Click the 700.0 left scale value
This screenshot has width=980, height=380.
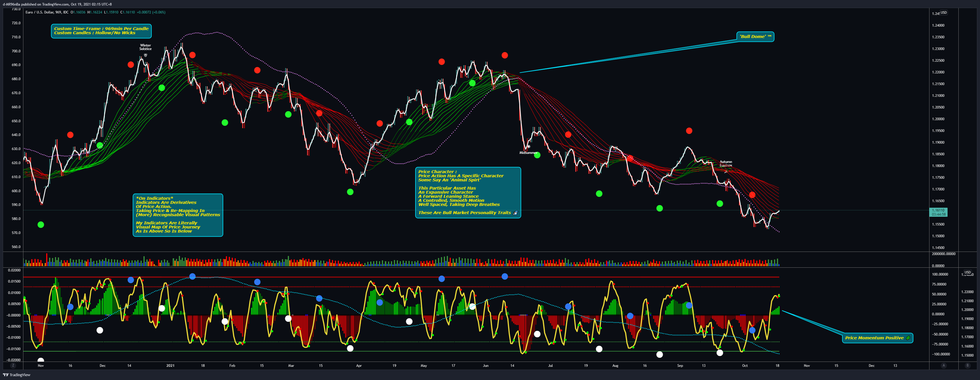(16, 51)
